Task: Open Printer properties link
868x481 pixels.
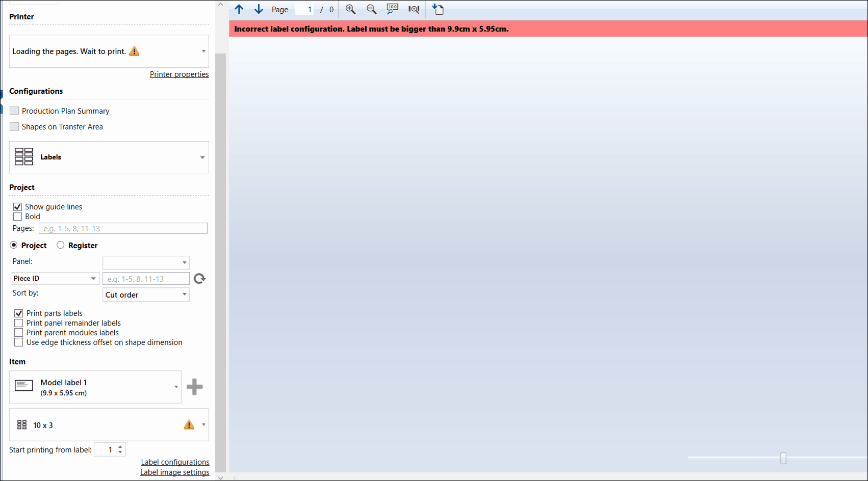Action: coord(179,74)
